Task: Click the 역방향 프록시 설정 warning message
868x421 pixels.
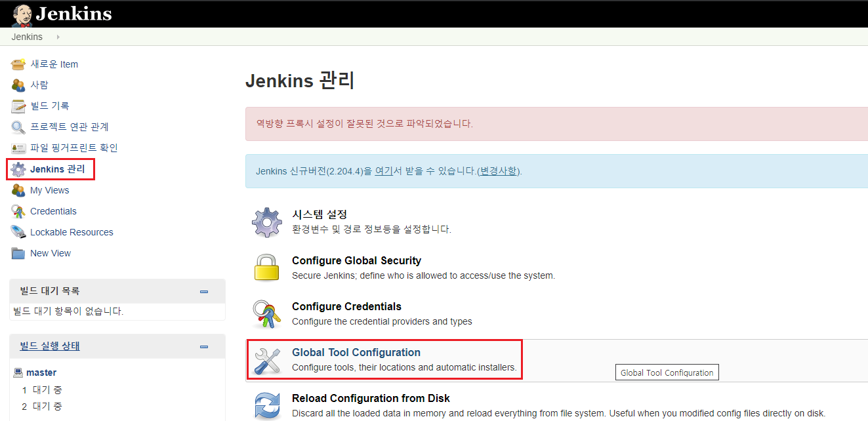Action: (364, 123)
